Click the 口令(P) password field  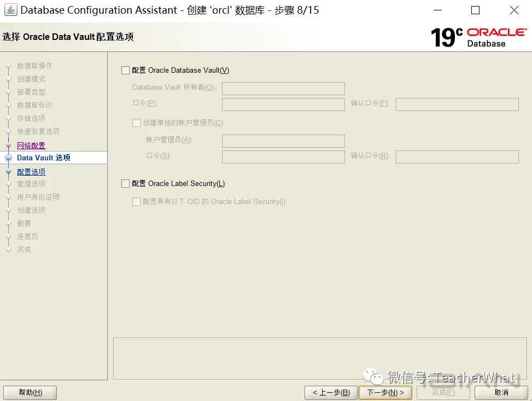pyautogui.click(x=283, y=104)
